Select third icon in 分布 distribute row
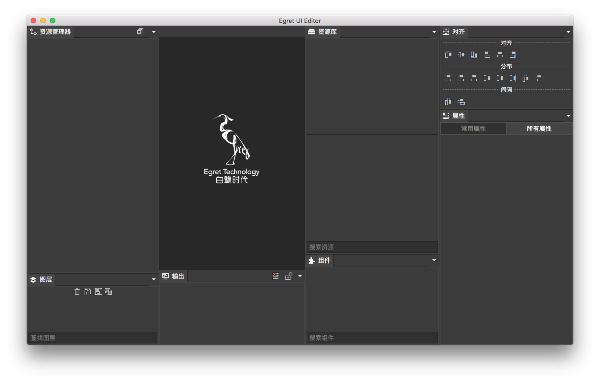Viewport: 600px width, 383px height. [474, 78]
